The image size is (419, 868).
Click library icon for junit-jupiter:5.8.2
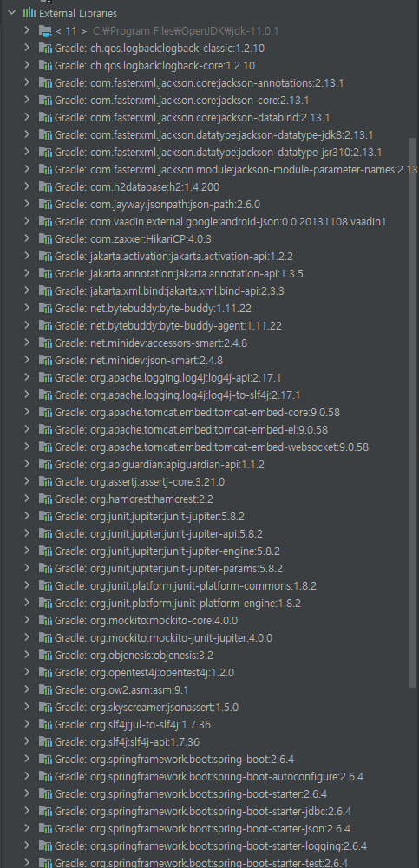(x=45, y=516)
